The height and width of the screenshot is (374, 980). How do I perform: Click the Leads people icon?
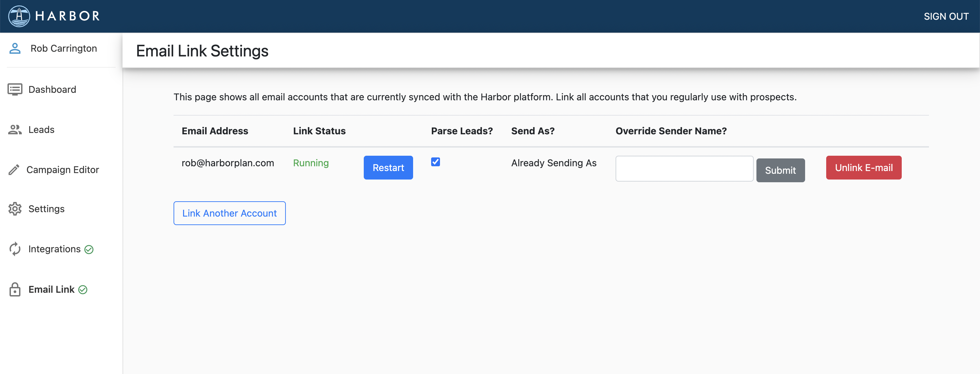(15, 130)
